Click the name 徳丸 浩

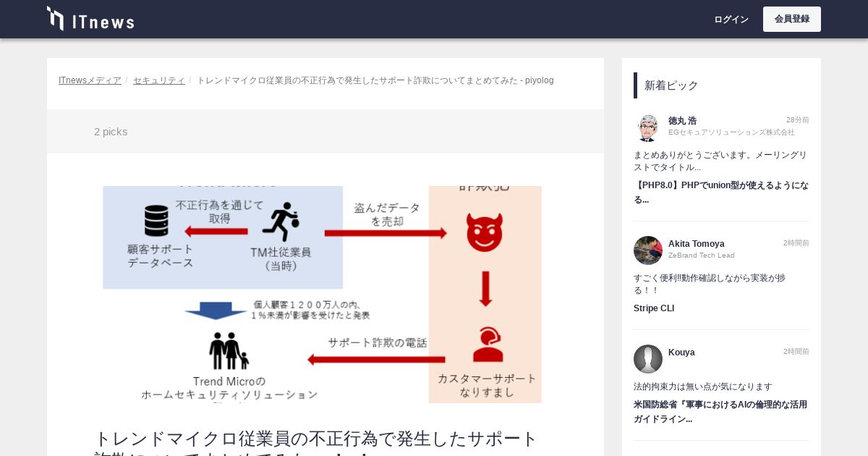tap(682, 121)
